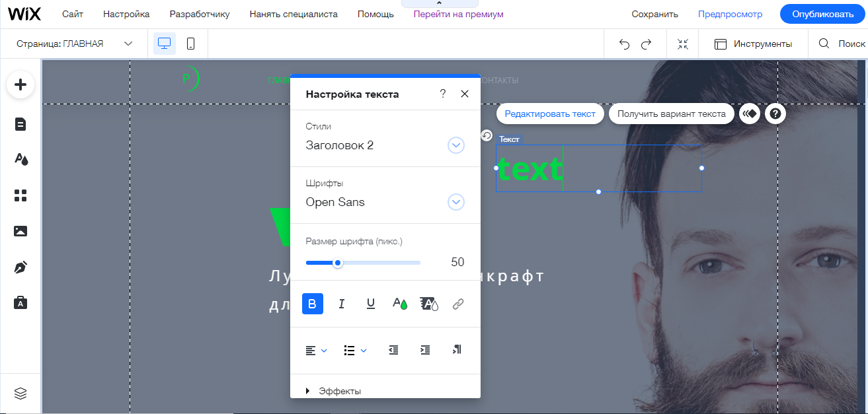Image resolution: width=868 pixels, height=414 pixels.
Task: Open the text highlight color picker
Action: tap(429, 304)
